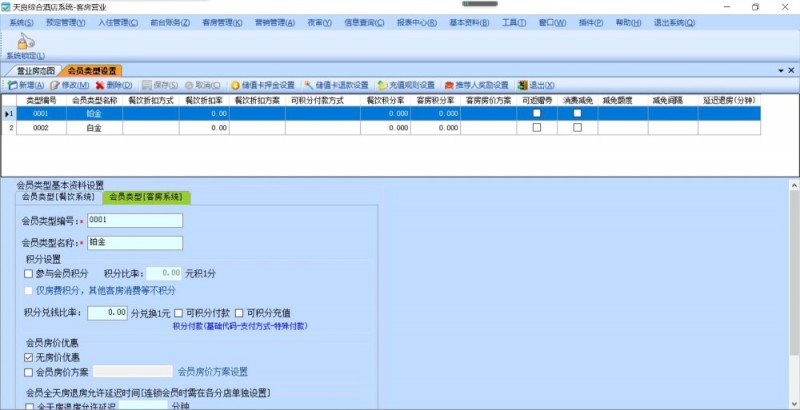
Task: Click the 减免额度 column header
Action: pyautogui.click(x=623, y=100)
